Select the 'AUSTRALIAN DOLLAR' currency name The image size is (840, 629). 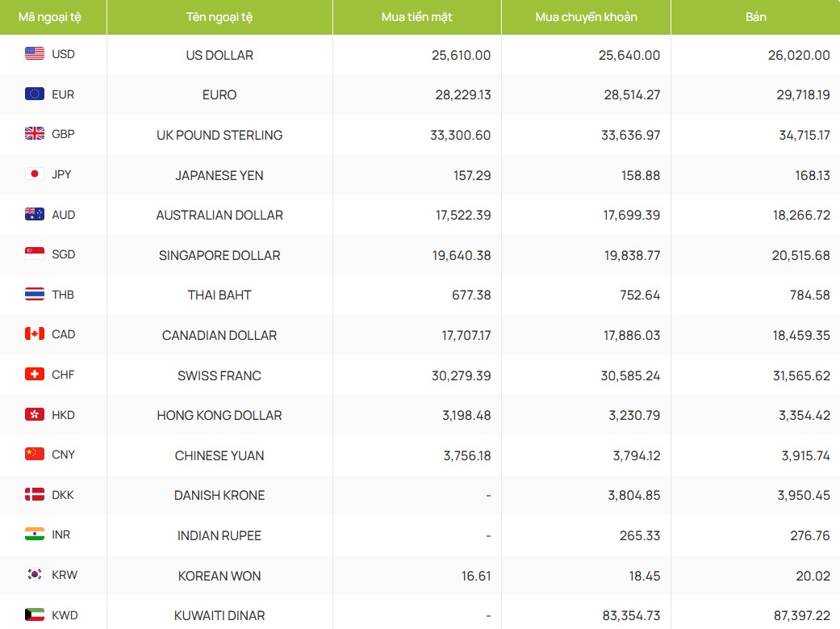tap(219, 215)
